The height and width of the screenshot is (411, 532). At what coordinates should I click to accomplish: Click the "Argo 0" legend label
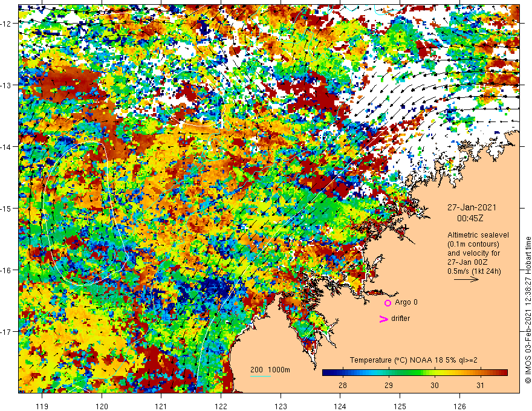(x=406, y=302)
